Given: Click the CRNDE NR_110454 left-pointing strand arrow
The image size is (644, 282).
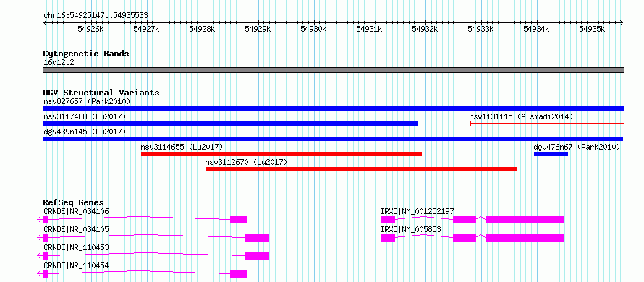Looking at the screenshot, I should coord(39,274).
